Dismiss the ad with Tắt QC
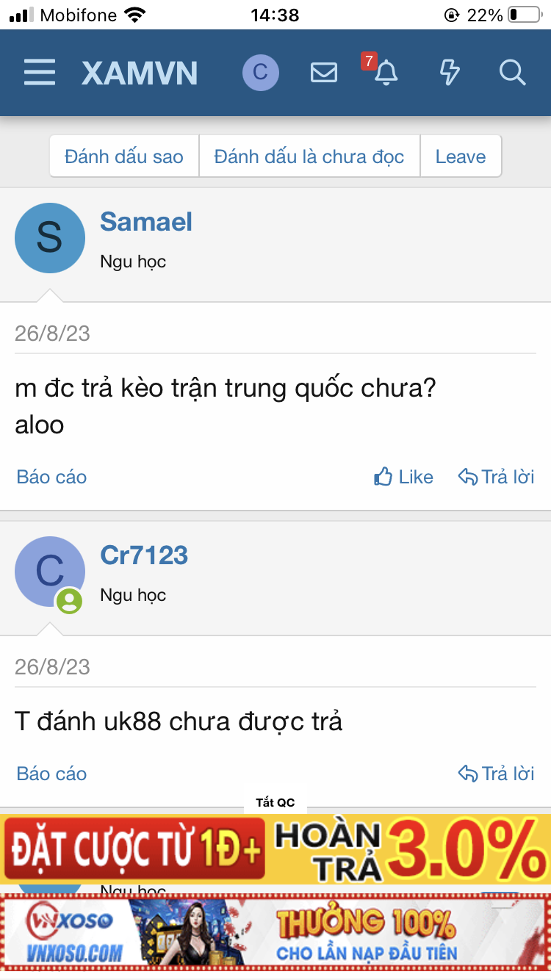Viewport: 551px width, 980px height. 275,801
